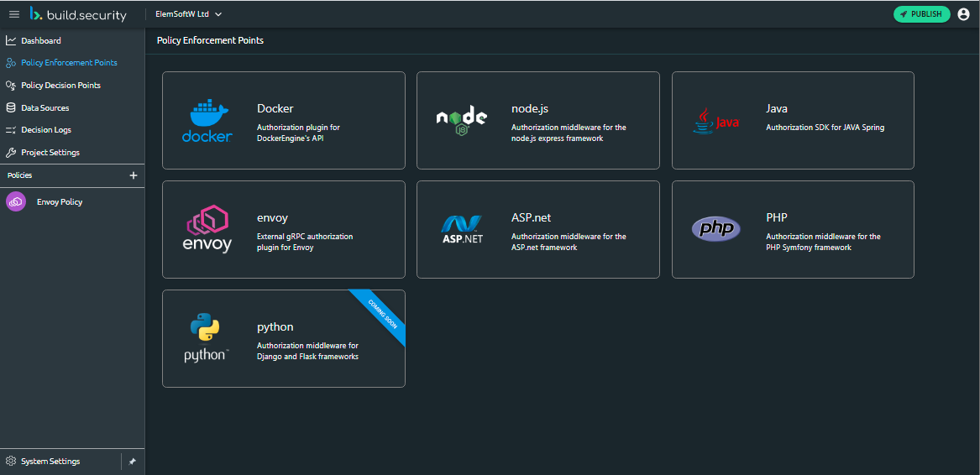Screen dimensions: 980x475
Task: Add a new policy with plus icon
Action: 134,175
